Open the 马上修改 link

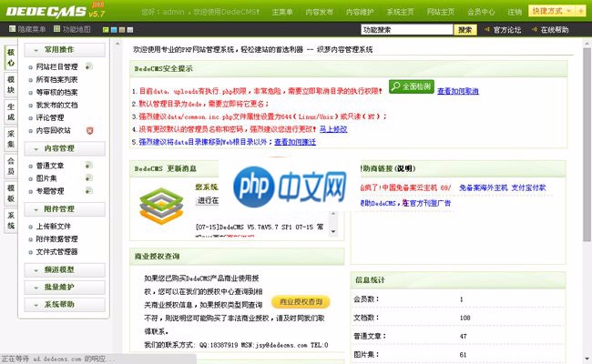pos(333,129)
